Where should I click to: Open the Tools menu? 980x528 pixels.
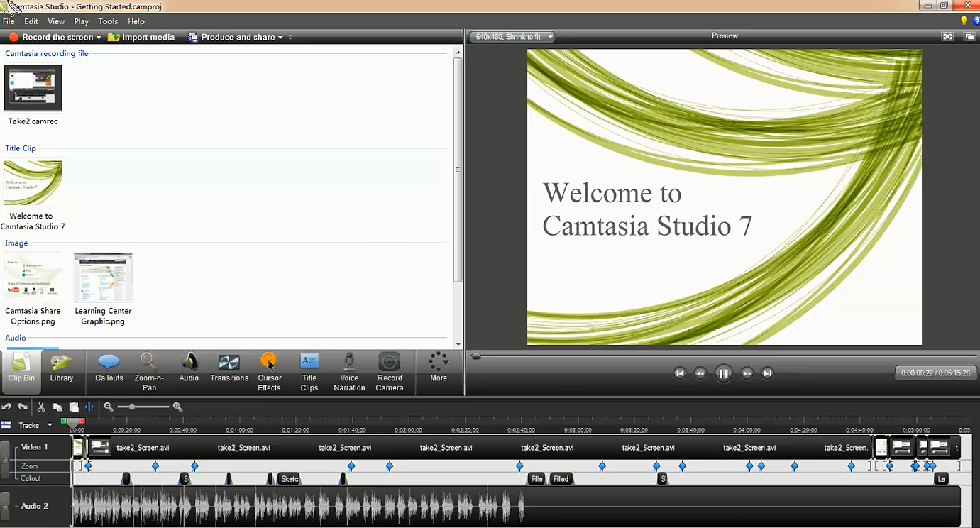pos(108,21)
